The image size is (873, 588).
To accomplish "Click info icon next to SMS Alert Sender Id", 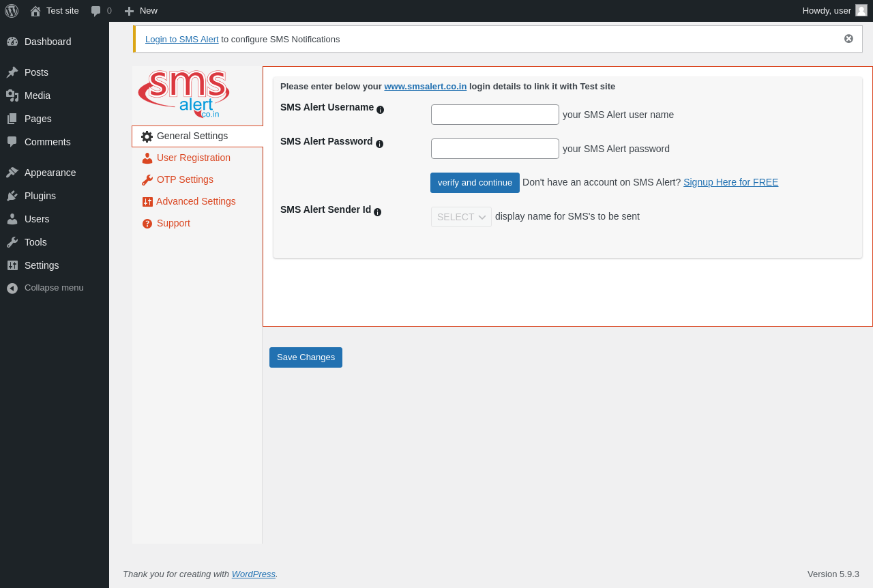I will pos(378,212).
